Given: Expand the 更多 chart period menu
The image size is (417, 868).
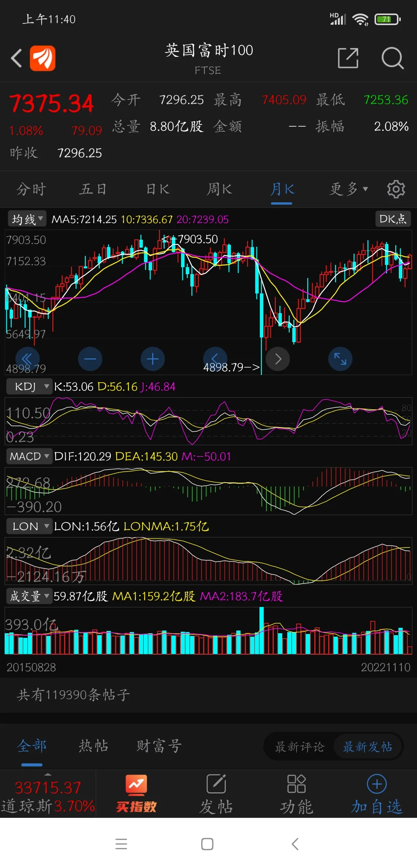Looking at the screenshot, I should [349, 189].
